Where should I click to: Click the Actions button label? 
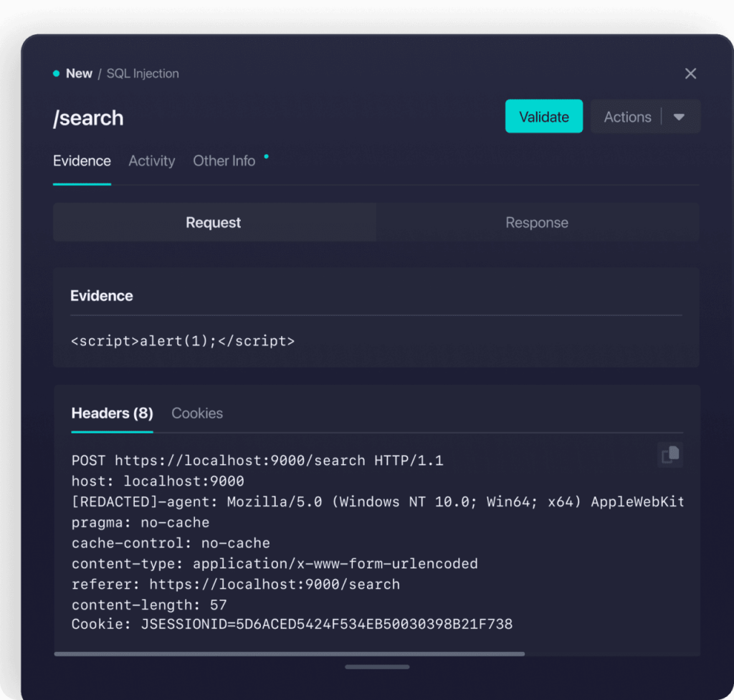(627, 117)
